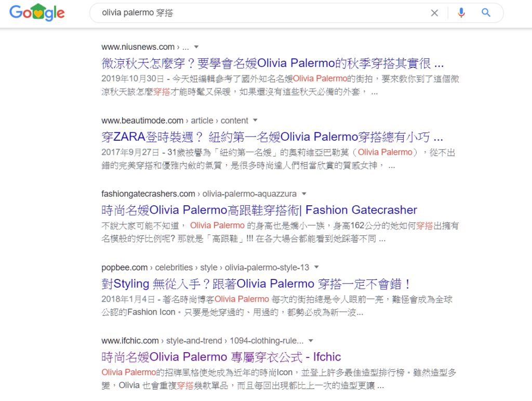Start voice search with microphone icon
The width and height of the screenshot is (532, 401).
click(x=461, y=13)
